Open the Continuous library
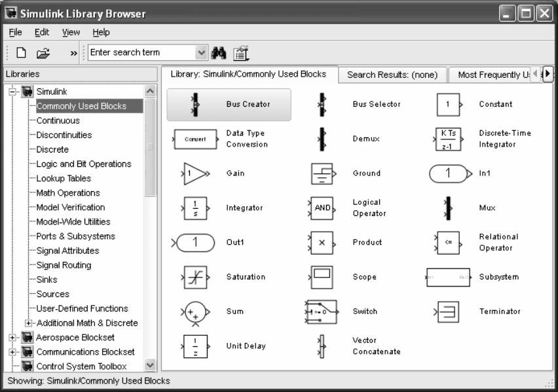558x392 pixels. 58,120
